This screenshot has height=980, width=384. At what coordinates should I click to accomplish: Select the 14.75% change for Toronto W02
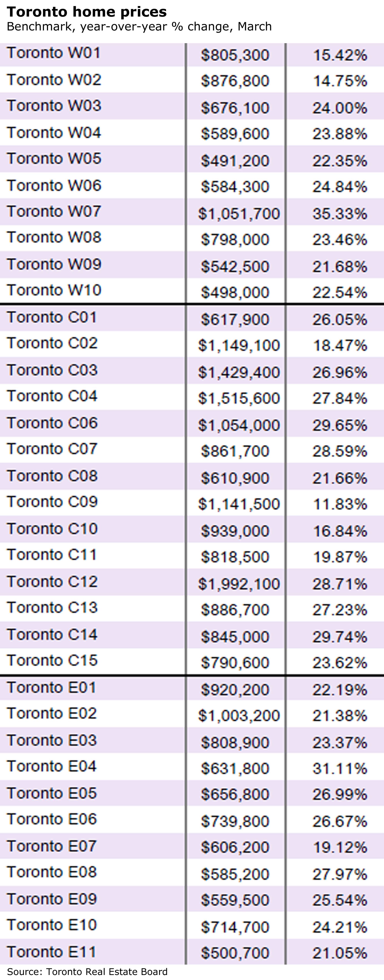coord(339,81)
